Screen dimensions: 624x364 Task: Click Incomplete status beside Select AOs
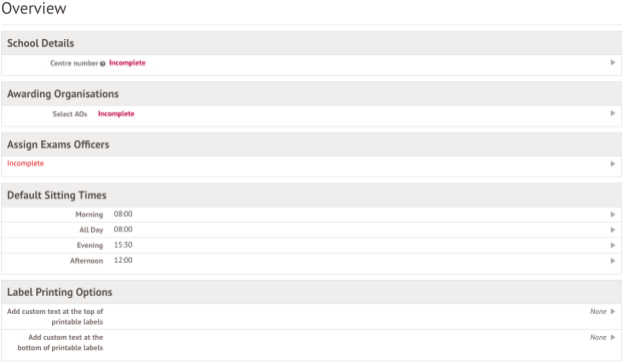(x=116, y=114)
